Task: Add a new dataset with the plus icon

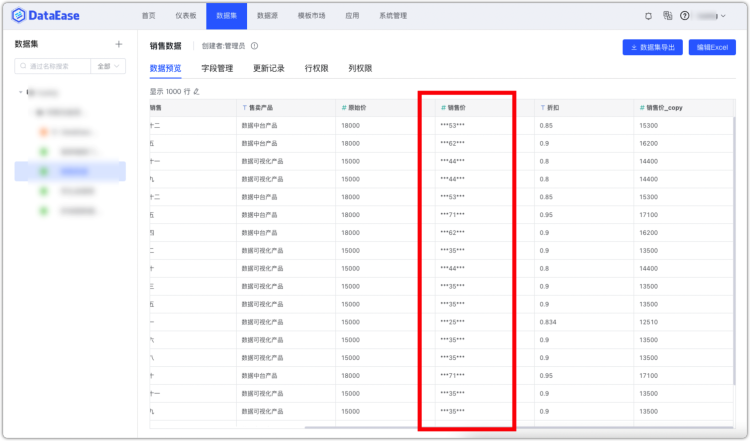Action: (x=119, y=44)
